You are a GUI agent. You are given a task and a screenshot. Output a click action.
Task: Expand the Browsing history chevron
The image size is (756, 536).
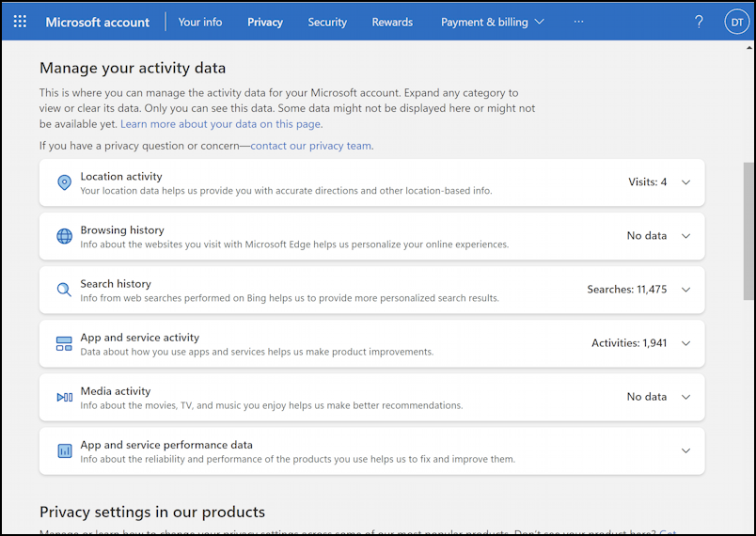pos(685,236)
